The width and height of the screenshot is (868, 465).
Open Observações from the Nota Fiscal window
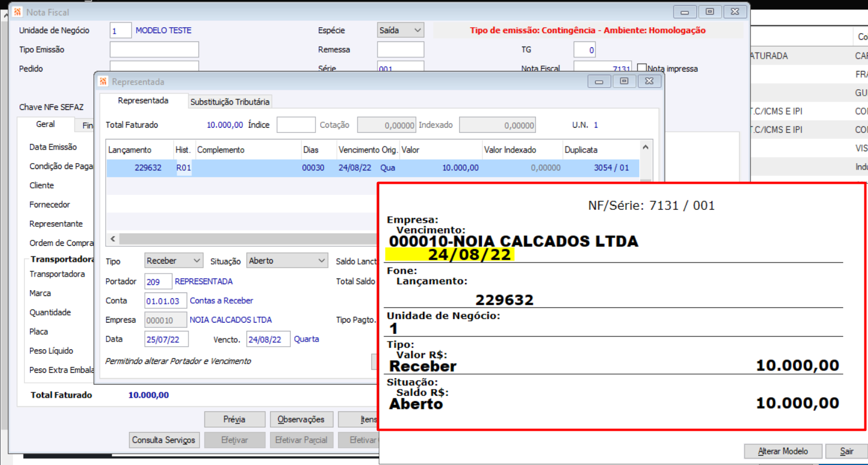pyautogui.click(x=301, y=420)
